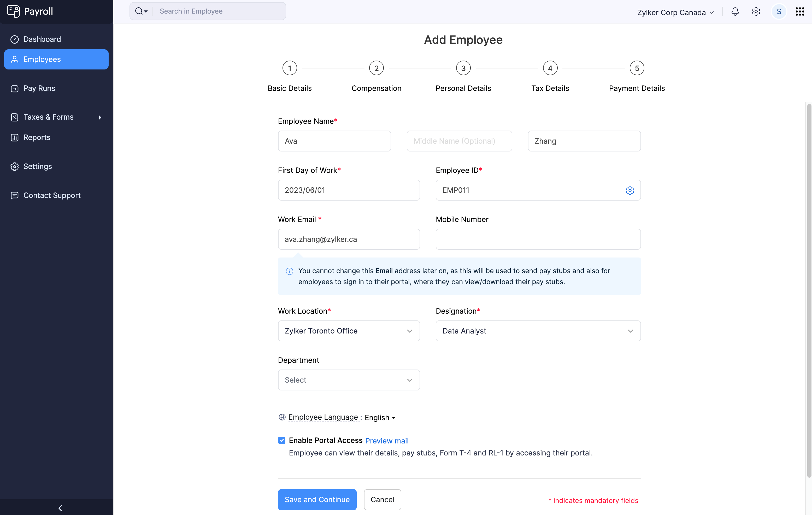Open the Zoho apps grid launcher

pyautogui.click(x=800, y=11)
